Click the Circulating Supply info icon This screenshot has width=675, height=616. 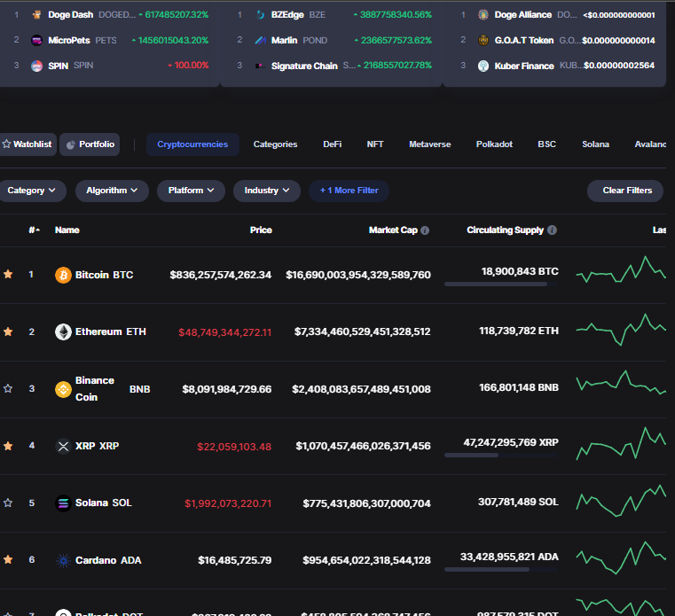click(552, 230)
